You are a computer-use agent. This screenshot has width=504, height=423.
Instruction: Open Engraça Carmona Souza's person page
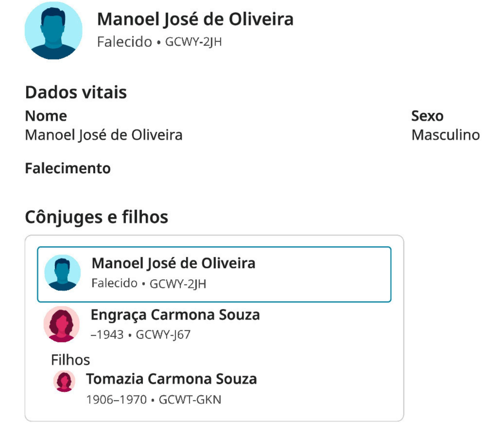175,315
